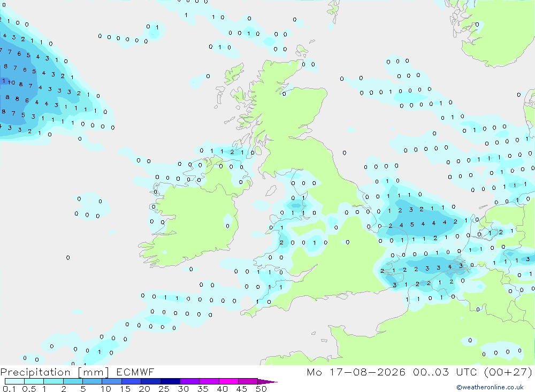Click the '(00+27)' forecast offset text
This screenshot has height=392, width=535.
click(x=508, y=372)
